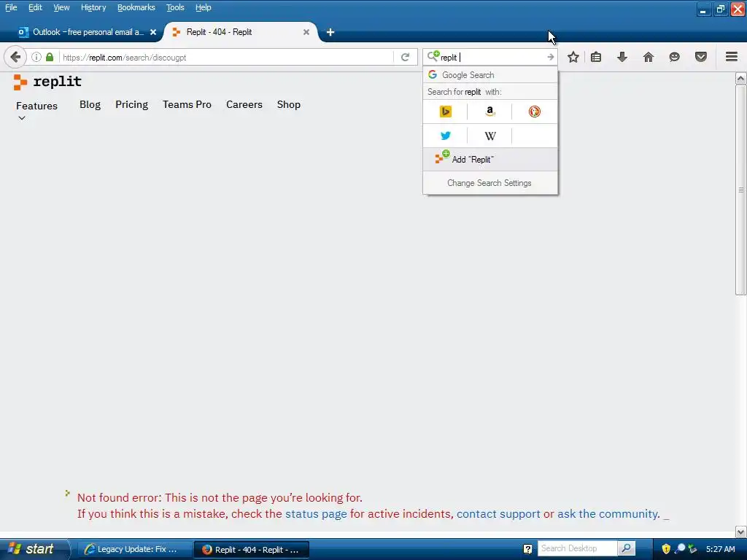747x560 pixels.
Task: Follow the contact support link
Action: tap(498, 514)
